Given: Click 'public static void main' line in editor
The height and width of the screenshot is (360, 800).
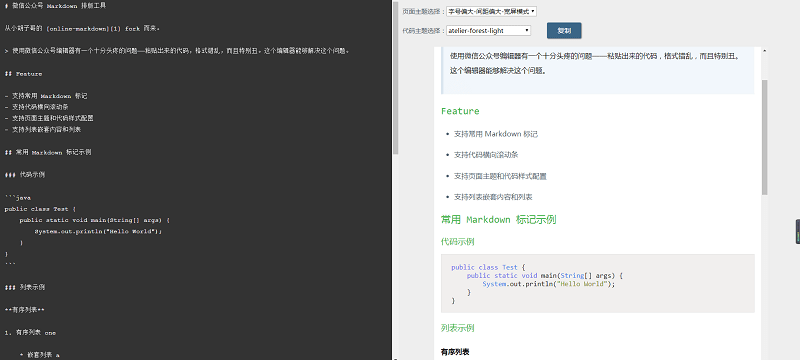Looking at the screenshot, I should (94, 220).
